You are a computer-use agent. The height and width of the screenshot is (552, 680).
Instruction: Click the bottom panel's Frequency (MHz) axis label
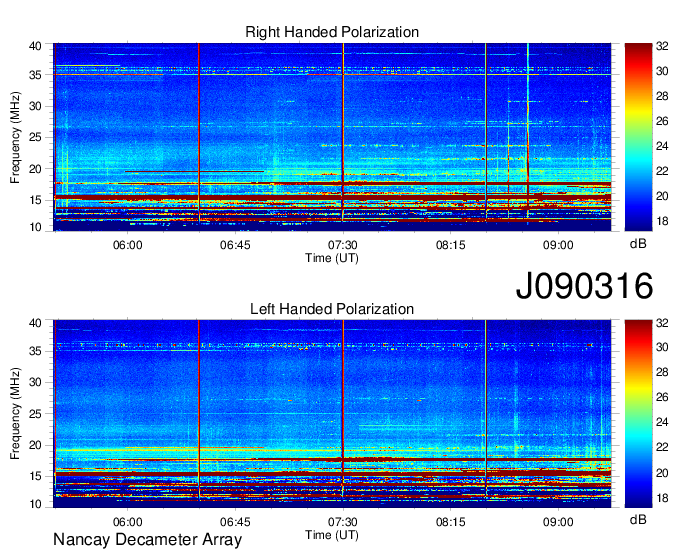(x=15, y=414)
